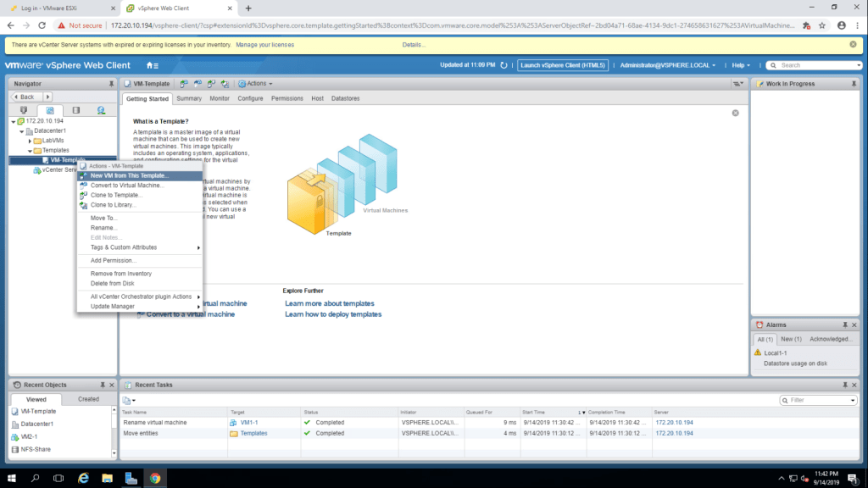Switch Navigator to the Networking view icon
Image resolution: width=868 pixels, height=488 pixels.
pos(101,110)
